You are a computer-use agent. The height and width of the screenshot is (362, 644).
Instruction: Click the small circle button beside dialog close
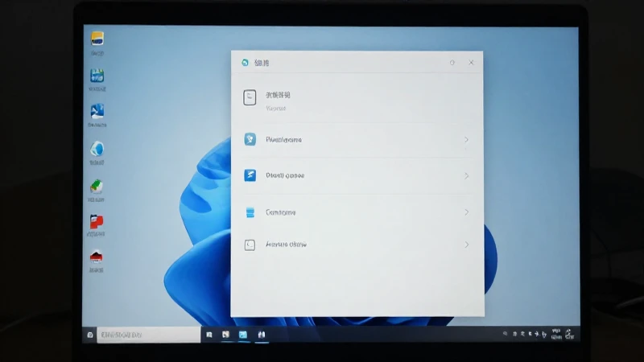pos(452,63)
